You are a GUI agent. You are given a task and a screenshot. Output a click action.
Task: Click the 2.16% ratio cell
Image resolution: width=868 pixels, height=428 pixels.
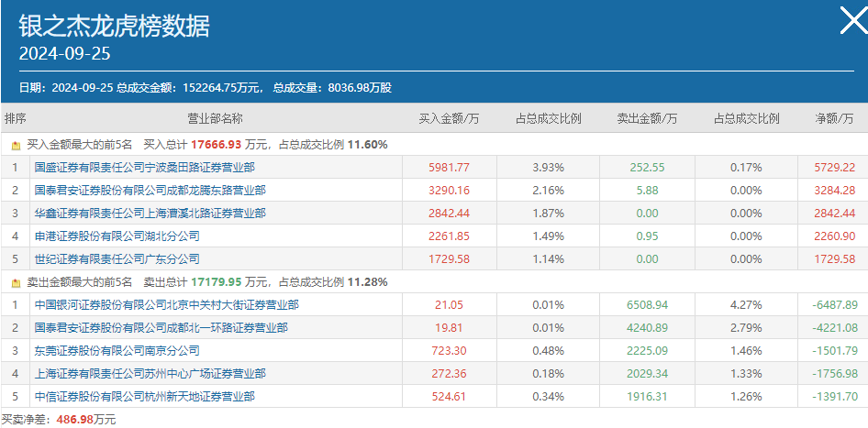pyautogui.click(x=548, y=191)
